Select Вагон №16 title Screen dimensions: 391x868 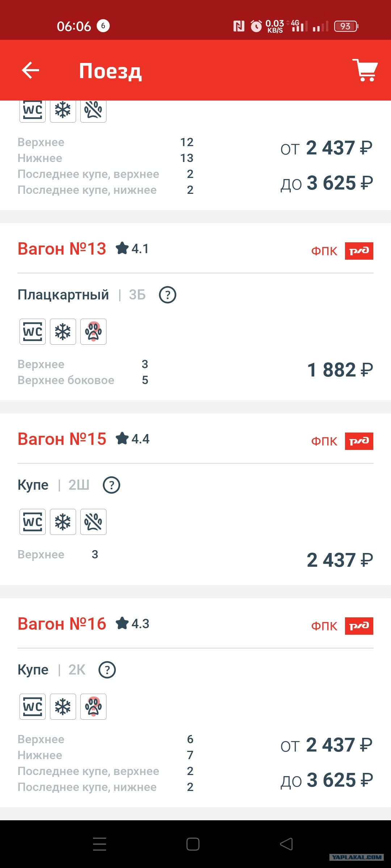click(x=62, y=624)
